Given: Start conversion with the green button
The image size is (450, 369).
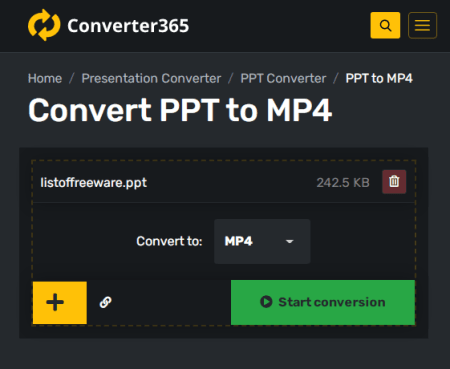Looking at the screenshot, I should [323, 302].
